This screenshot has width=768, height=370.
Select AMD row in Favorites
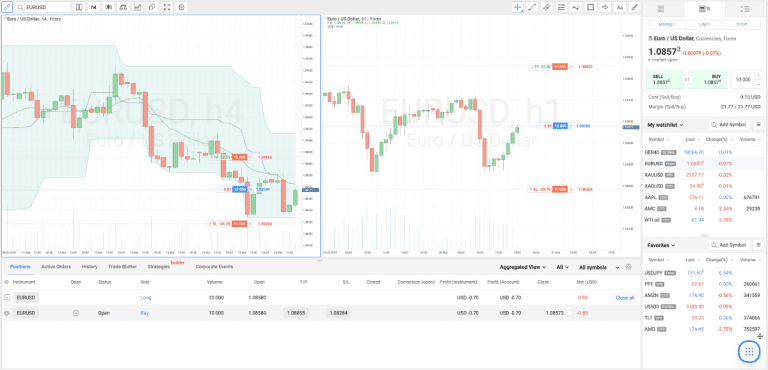point(704,328)
